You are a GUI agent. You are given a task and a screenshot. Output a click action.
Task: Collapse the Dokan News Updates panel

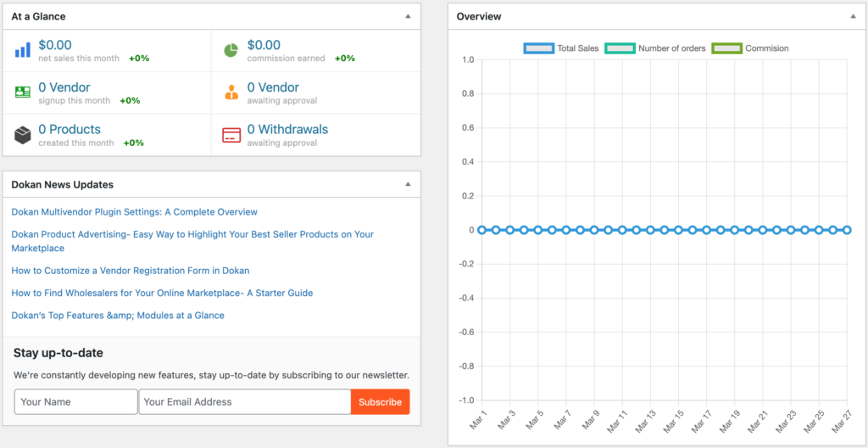click(x=408, y=184)
